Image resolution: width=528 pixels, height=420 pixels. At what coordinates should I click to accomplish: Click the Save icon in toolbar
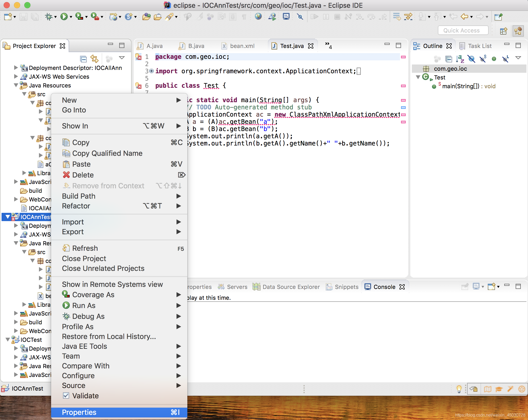click(x=23, y=17)
